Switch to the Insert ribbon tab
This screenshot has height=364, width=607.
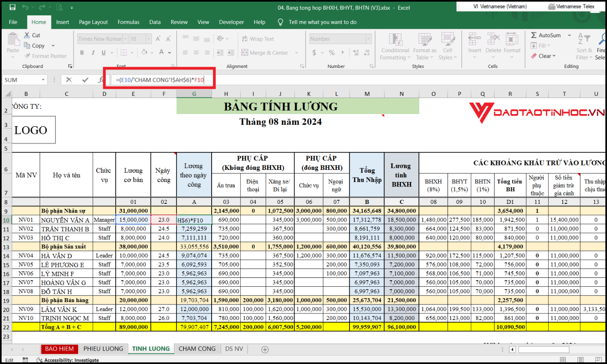63,22
